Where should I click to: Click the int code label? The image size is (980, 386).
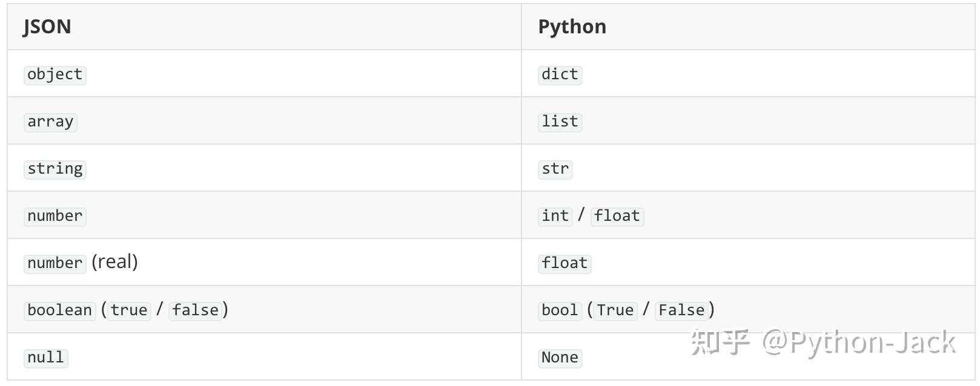555,216
